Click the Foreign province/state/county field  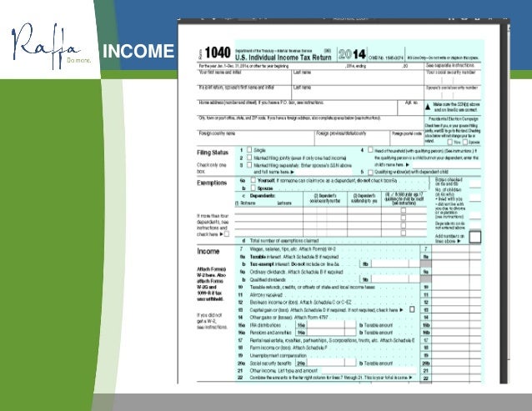352,138
